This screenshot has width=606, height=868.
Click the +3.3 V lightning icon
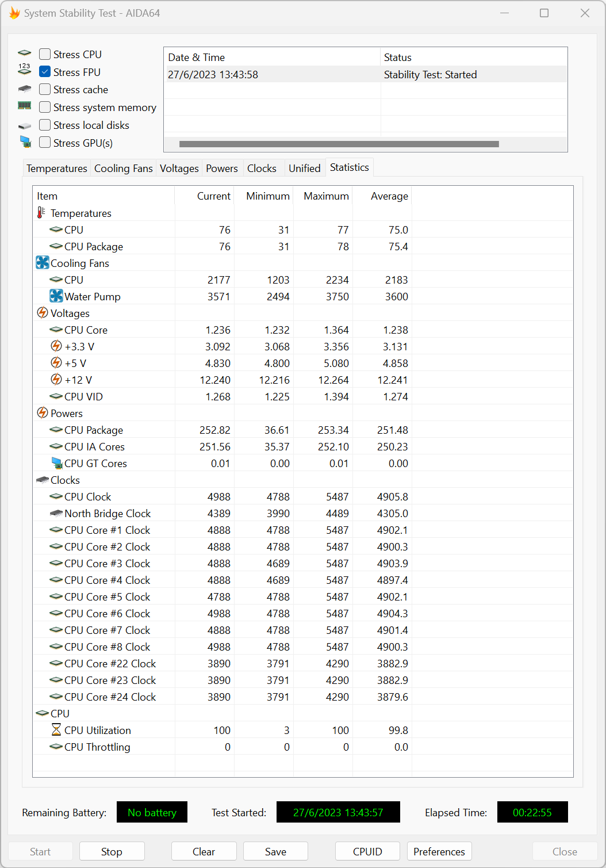pos(56,346)
